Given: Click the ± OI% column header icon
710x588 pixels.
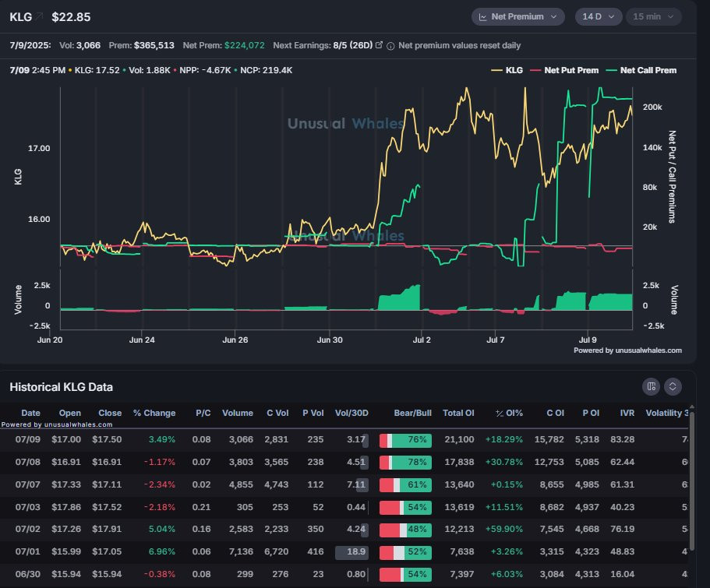Looking at the screenshot, I should point(500,414).
